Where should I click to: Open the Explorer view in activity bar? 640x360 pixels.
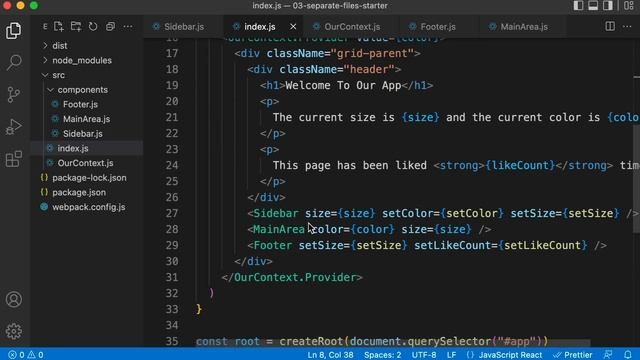tap(13, 31)
